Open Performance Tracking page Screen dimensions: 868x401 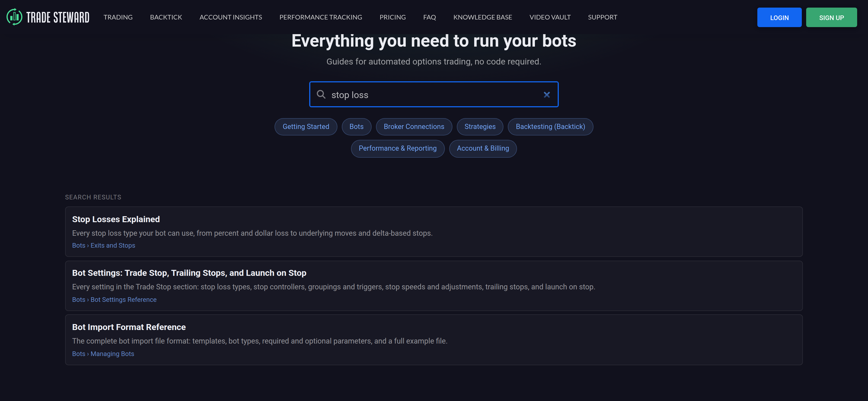(320, 17)
